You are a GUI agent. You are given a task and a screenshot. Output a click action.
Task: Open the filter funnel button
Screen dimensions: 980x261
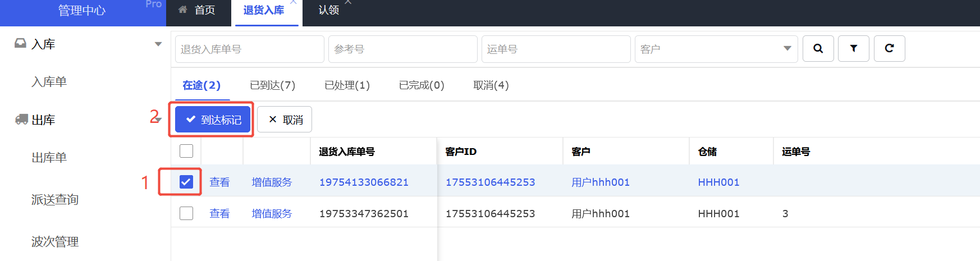(853, 48)
